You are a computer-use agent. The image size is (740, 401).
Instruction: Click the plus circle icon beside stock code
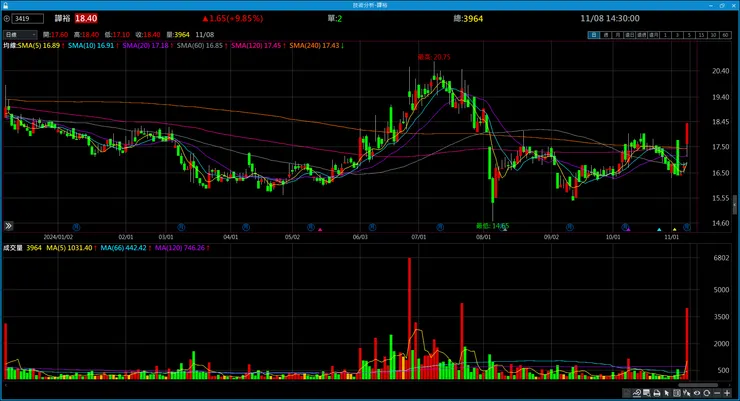pos(7,18)
